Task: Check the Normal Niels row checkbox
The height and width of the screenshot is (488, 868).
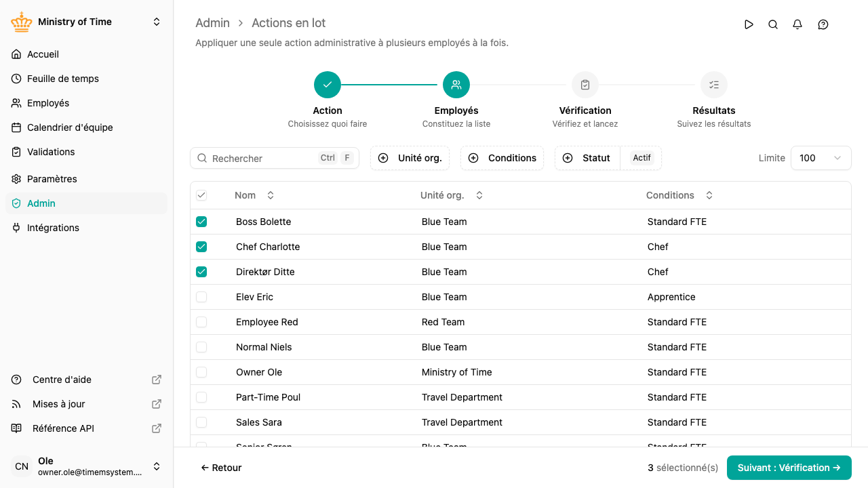Action: [201, 347]
